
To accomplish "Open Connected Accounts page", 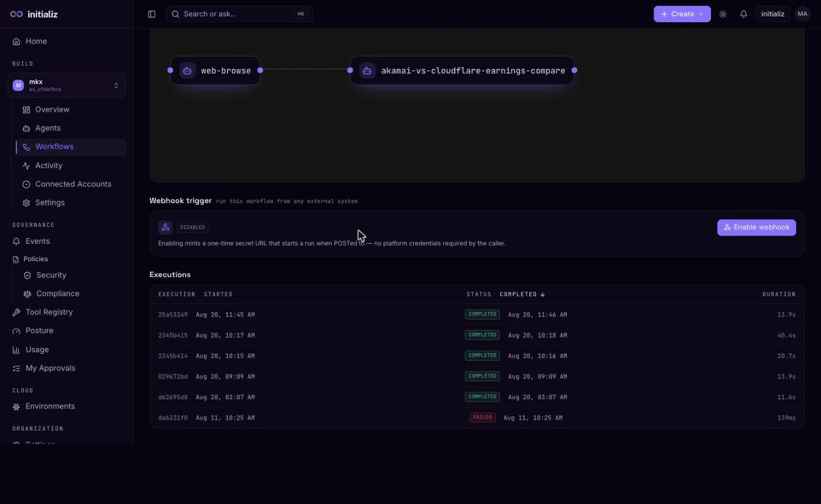I will [71, 184].
